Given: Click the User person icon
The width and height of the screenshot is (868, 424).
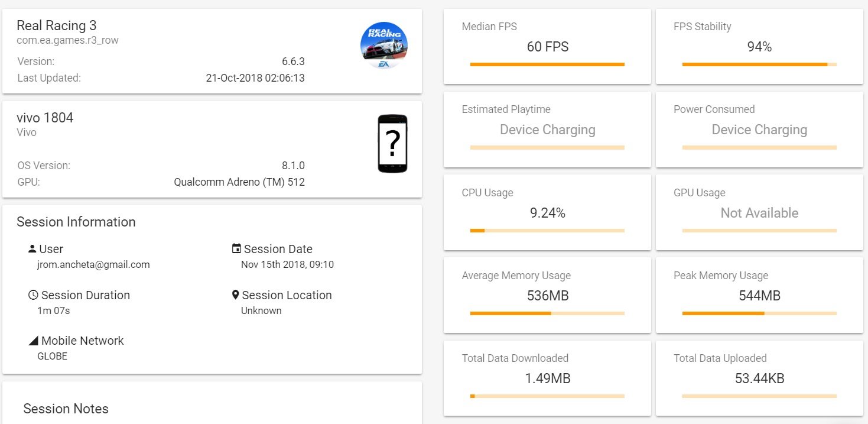Looking at the screenshot, I should click(x=32, y=249).
